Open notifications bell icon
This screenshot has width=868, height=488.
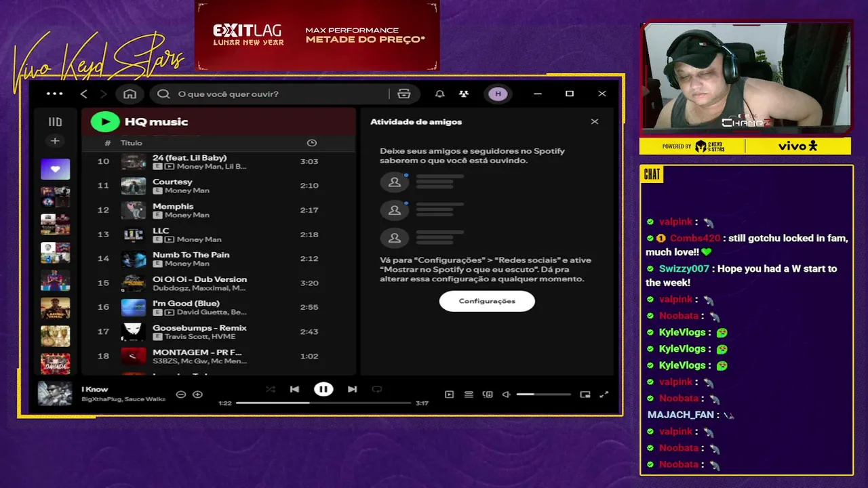(440, 94)
